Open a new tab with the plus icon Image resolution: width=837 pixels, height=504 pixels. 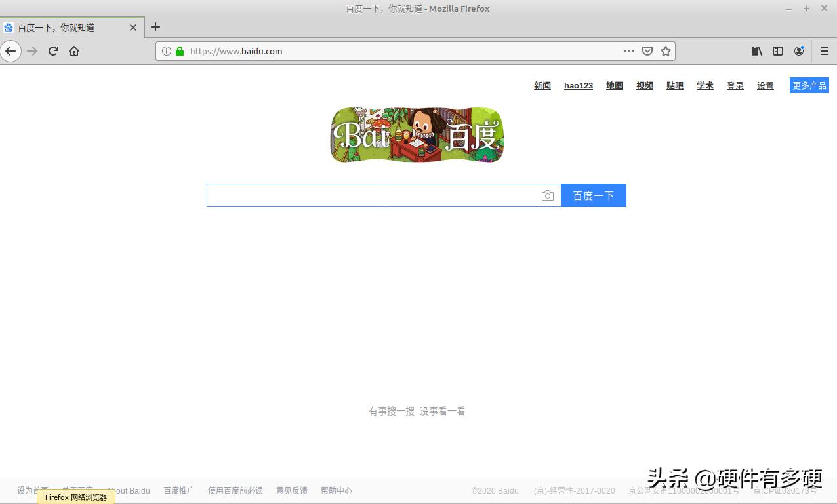pyautogui.click(x=155, y=27)
